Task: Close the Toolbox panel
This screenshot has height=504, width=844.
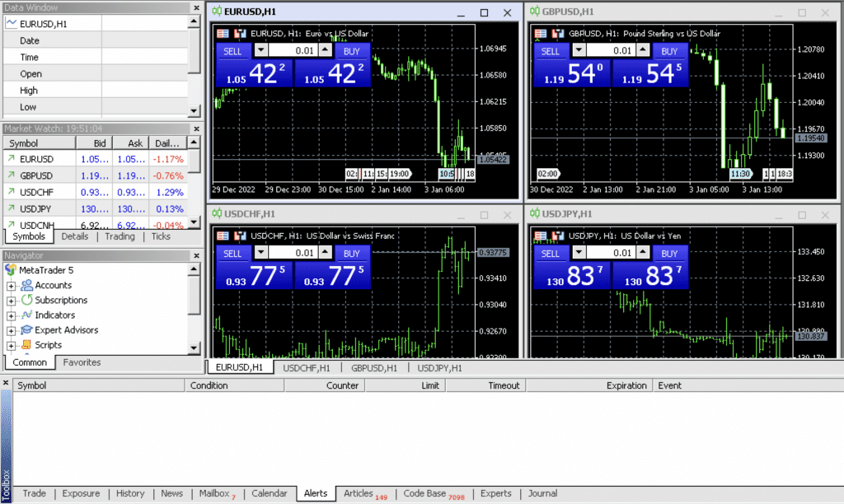Action: pos(6,383)
